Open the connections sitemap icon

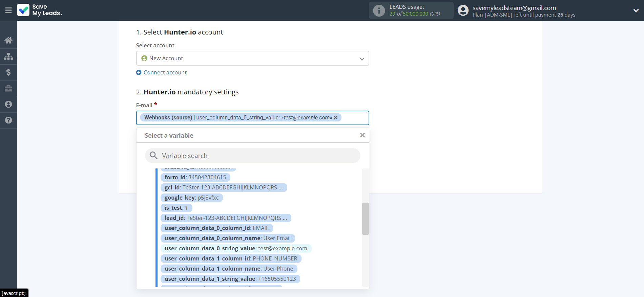point(8,56)
